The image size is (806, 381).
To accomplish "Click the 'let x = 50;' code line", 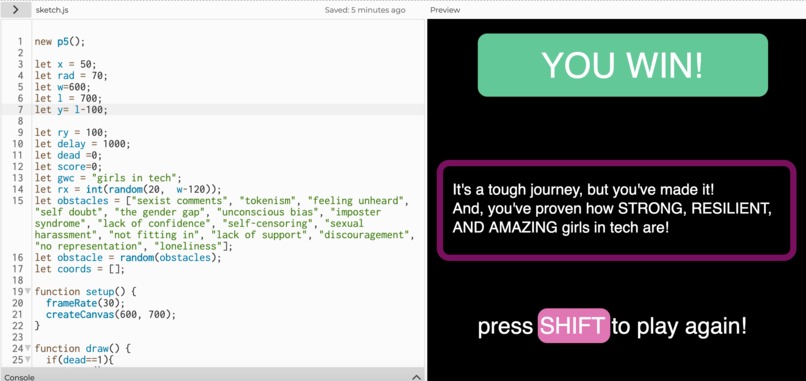I will (65, 64).
